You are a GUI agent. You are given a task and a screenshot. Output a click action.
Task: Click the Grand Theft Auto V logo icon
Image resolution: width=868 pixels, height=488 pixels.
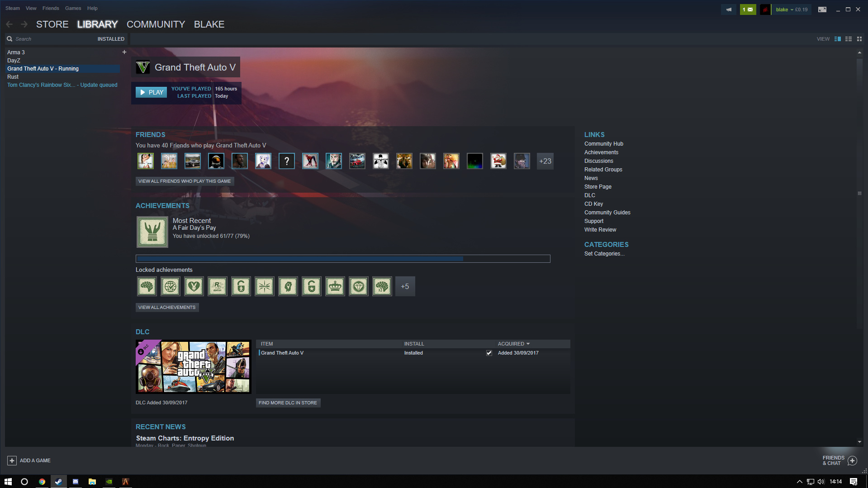[x=143, y=67]
